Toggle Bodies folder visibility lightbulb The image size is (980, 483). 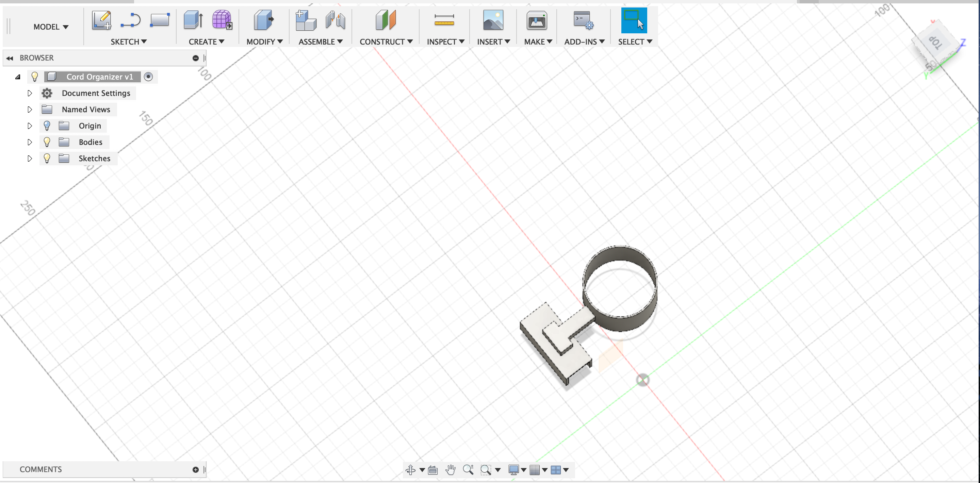coord(47,142)
